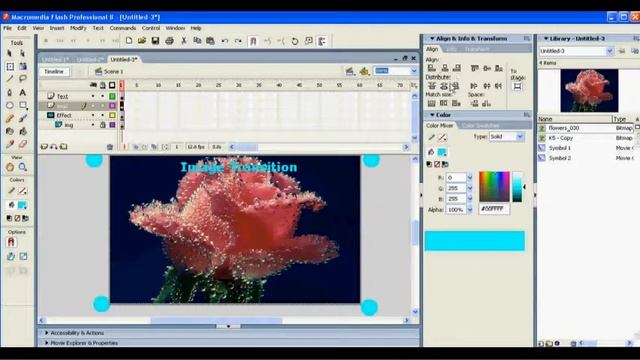This screenshot has width=640, height=360.
Task: Select the Line tool
Action: click(10, 79)
